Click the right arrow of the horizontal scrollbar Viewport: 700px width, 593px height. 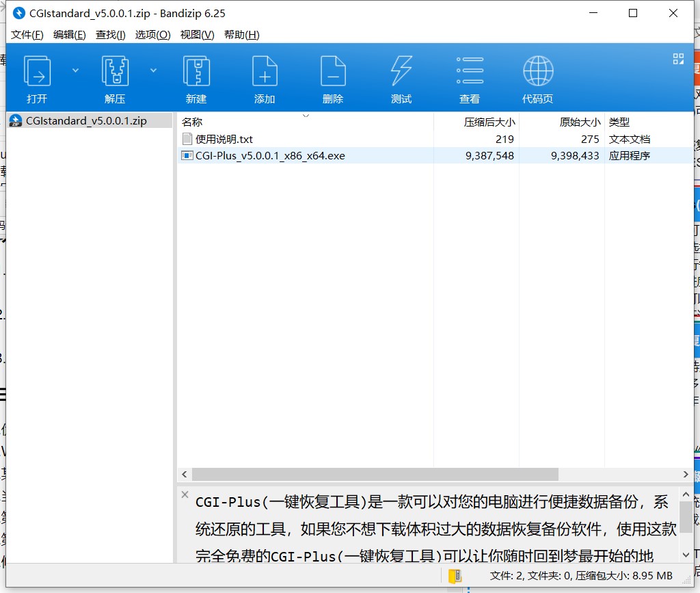tap(686, 474)
